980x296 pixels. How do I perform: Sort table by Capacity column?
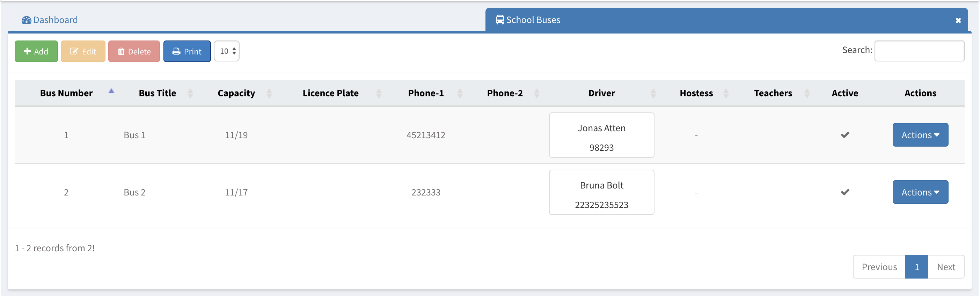[269, 93]
